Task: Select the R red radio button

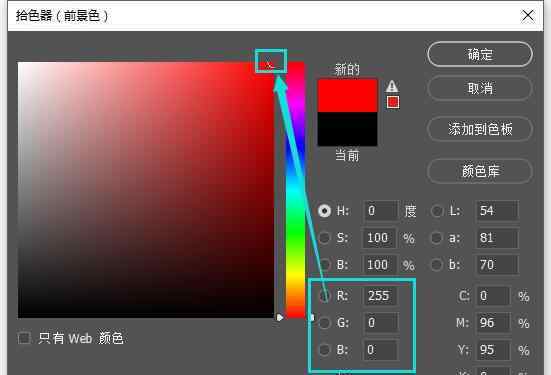Action: (324, 296)
